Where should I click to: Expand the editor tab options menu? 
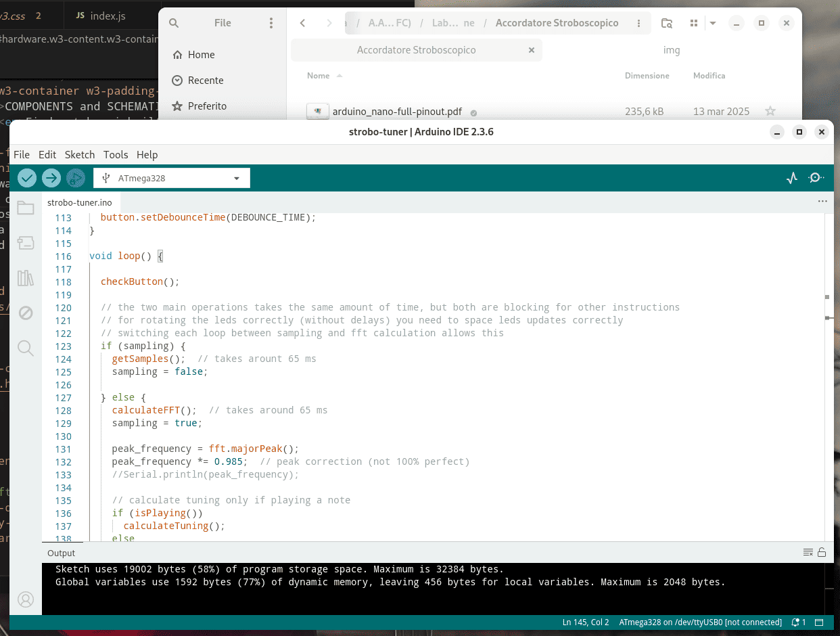tap(822, 202)
